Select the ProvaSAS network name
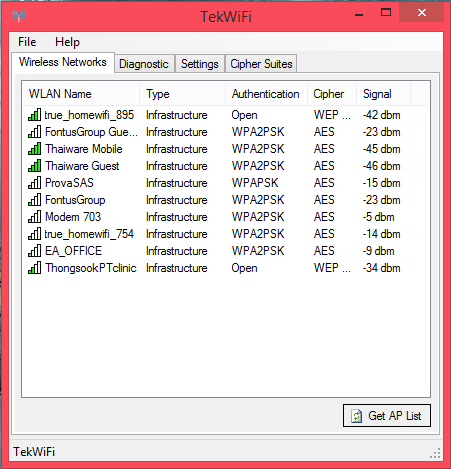This screenshot has height=469, width=451. [69, 183]
